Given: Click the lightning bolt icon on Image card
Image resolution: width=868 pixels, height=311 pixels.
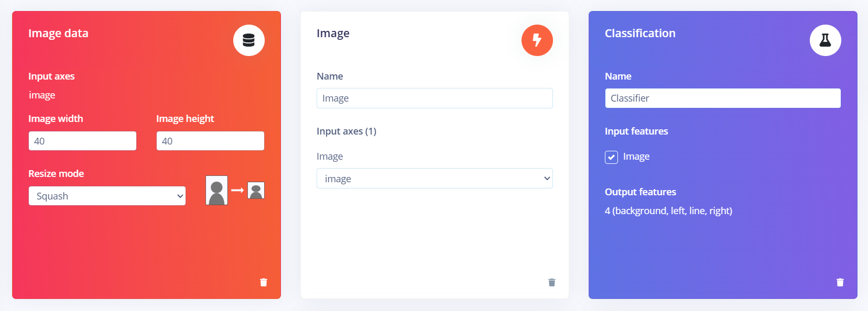Looking at the screenshot, I should (537, 40).
